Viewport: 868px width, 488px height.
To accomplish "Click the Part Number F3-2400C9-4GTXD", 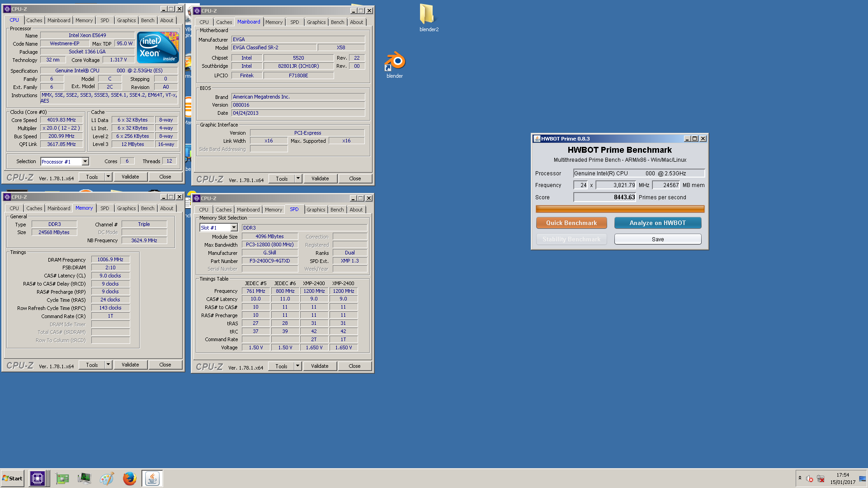I will [269, 261].
